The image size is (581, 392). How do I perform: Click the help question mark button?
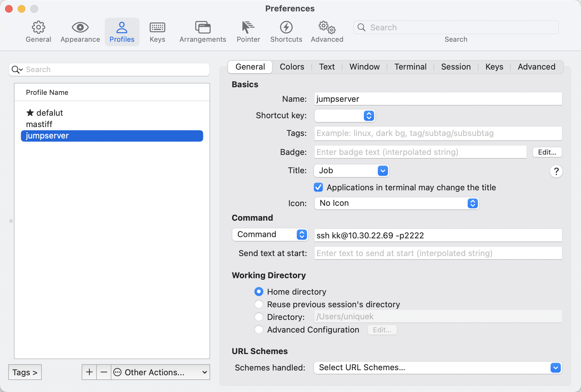click(x=556, y=171)
